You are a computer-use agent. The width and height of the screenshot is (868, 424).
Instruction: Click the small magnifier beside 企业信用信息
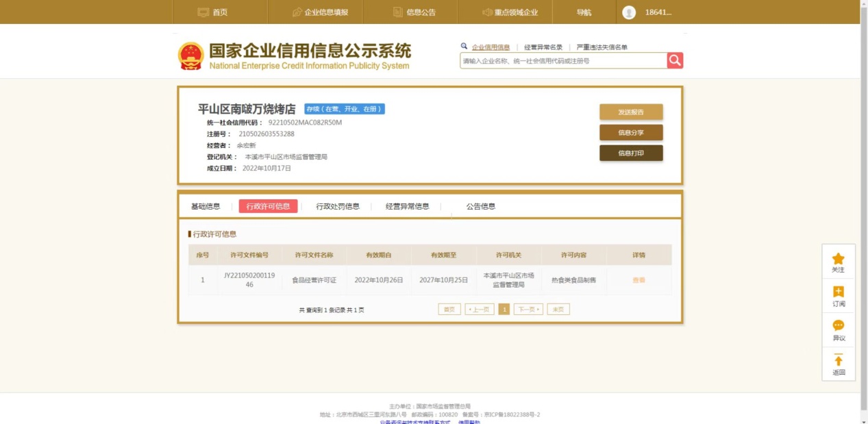(464, 47)
